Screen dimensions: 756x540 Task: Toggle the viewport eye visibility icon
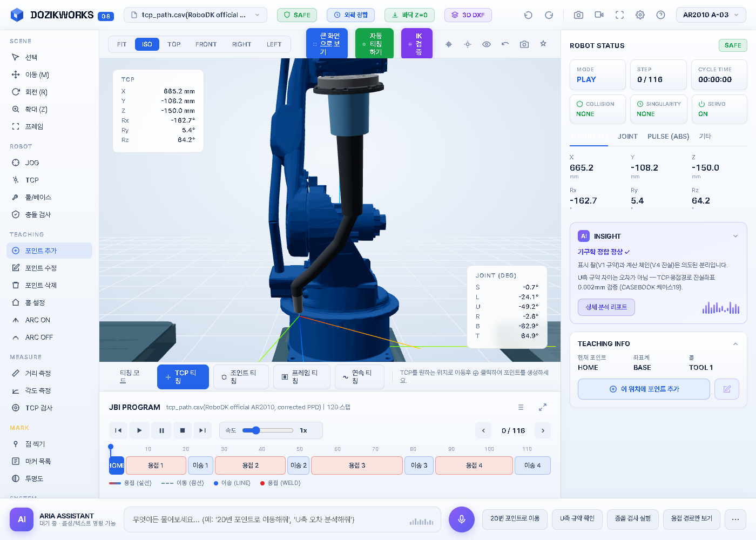pyautogui.click(x=487, y=44)
